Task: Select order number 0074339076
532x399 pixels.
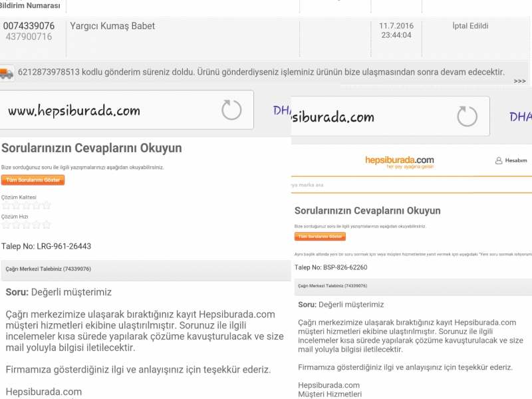Action: click(29, 26)
